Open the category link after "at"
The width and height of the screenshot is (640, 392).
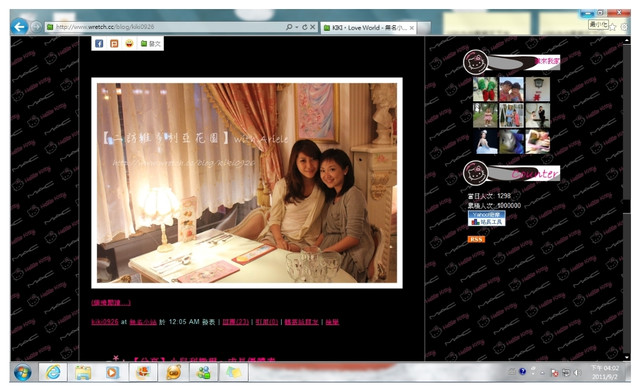pos(143,322)
